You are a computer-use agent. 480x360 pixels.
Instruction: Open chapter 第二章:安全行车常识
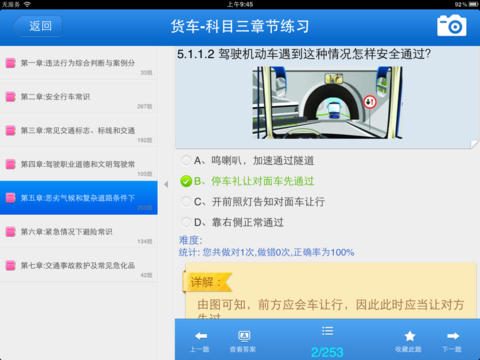pos(79,97)
